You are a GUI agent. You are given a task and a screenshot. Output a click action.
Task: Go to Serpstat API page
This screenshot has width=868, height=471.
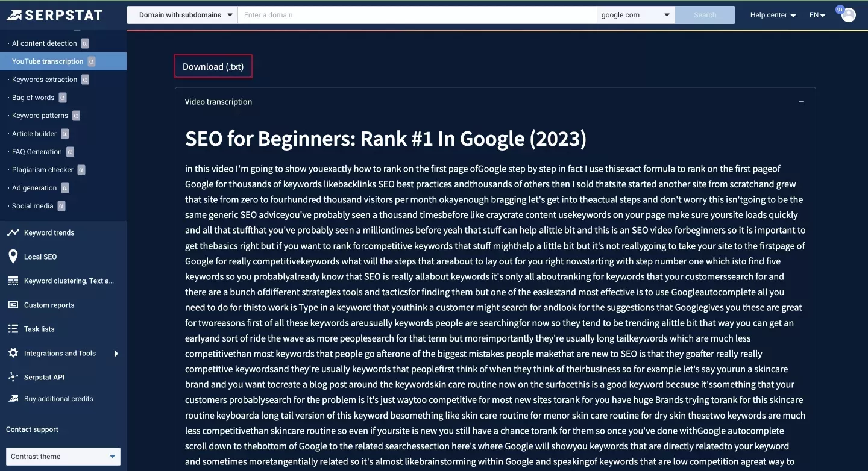click(x=44, y=377)
